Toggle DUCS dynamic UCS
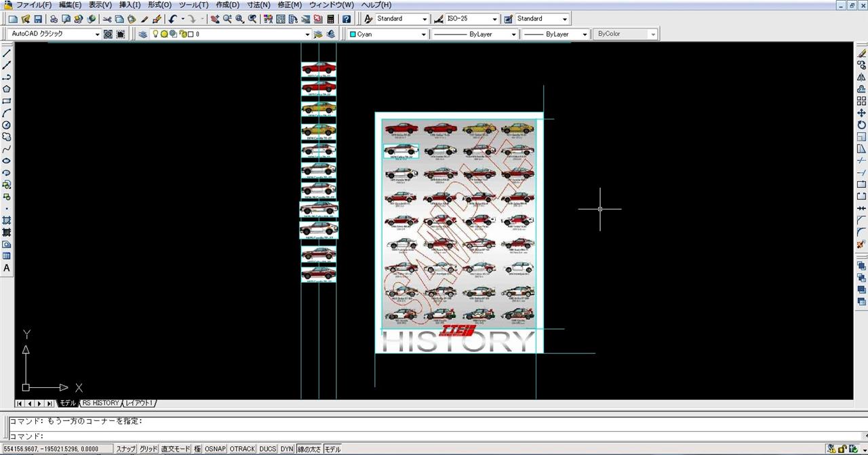 click(268, 449)
